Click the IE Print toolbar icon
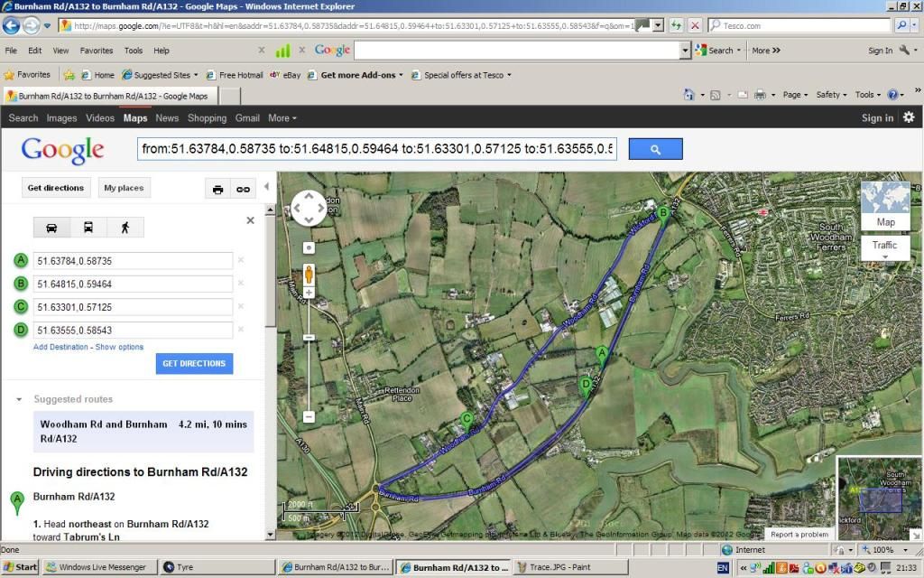Image resolution: width=924 pixels, height=578 pixels. click(x=760, y=94)
